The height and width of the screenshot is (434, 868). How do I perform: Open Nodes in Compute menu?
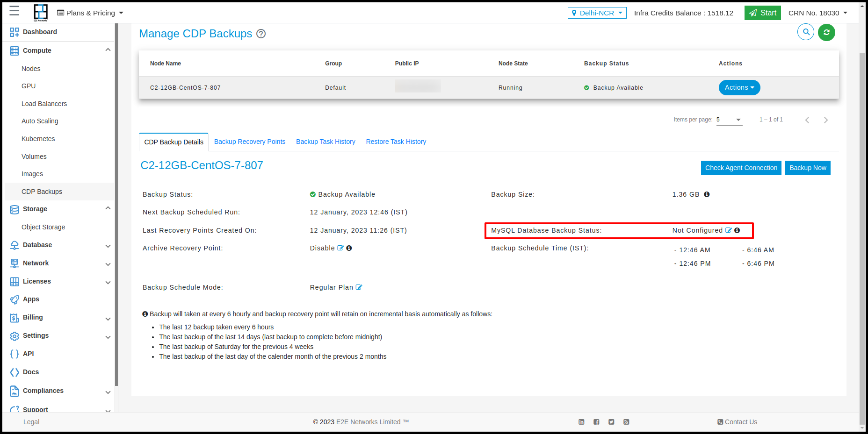31,69
